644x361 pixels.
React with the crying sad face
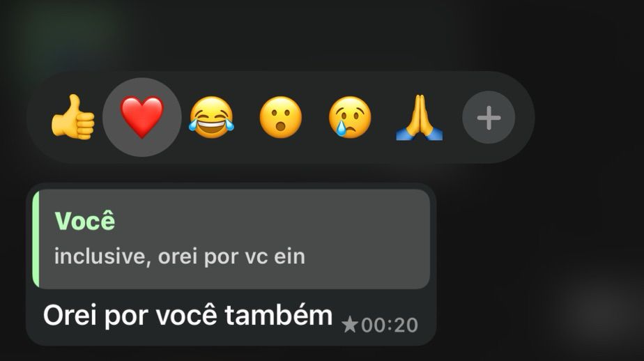pyautogui.click(x=350, y=118)
